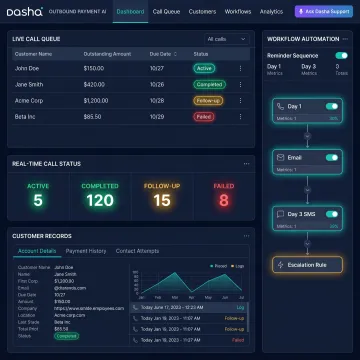Open row menu for Acme Corp
Screen dimensions: 360x360
(x=240, y=101)
